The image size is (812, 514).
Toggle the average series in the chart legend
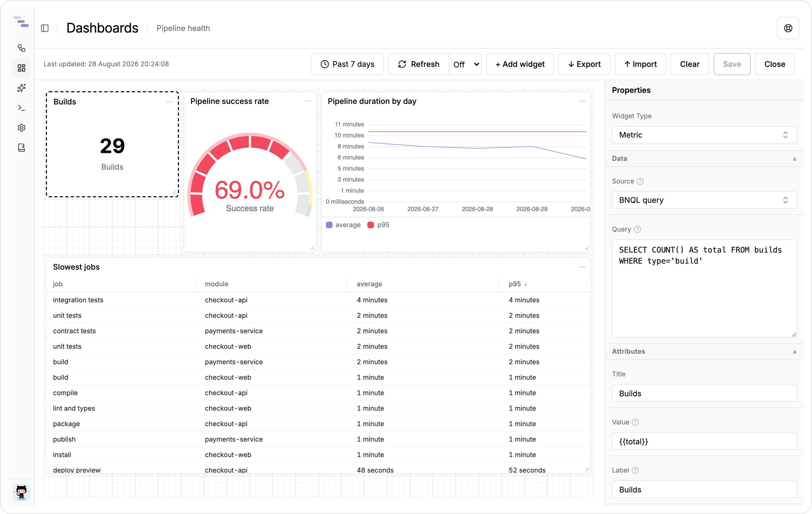343,225
